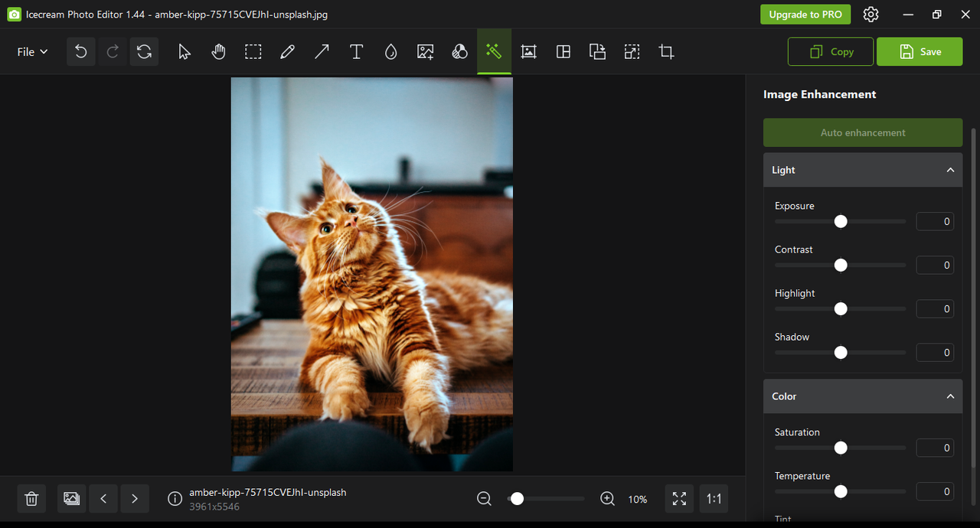The width and height of the screenshot is (980, 528).
Task: Click the Image Enhancement panel heading
Action: click(819, 94)
